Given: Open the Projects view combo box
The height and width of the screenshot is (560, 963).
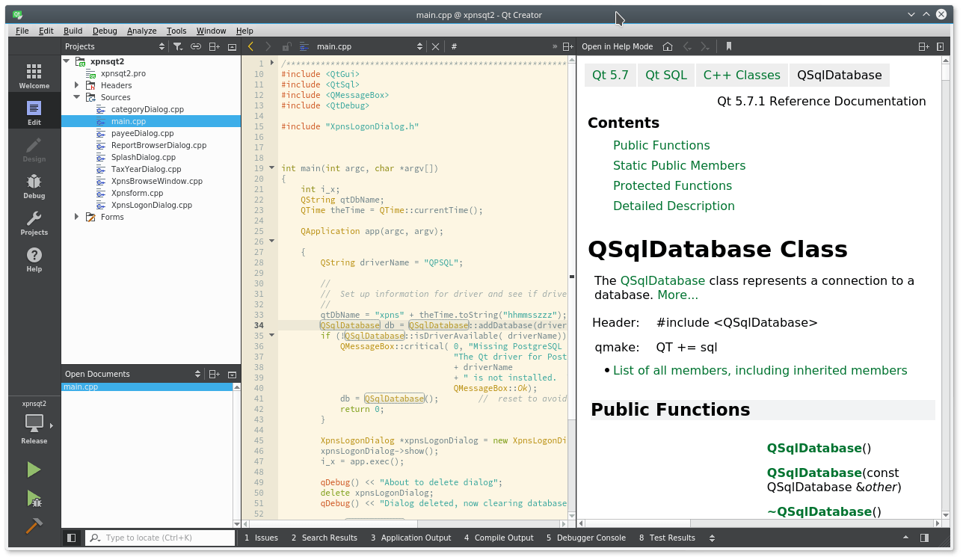Looking at the screenshot, I should click(x=115, y=46).
